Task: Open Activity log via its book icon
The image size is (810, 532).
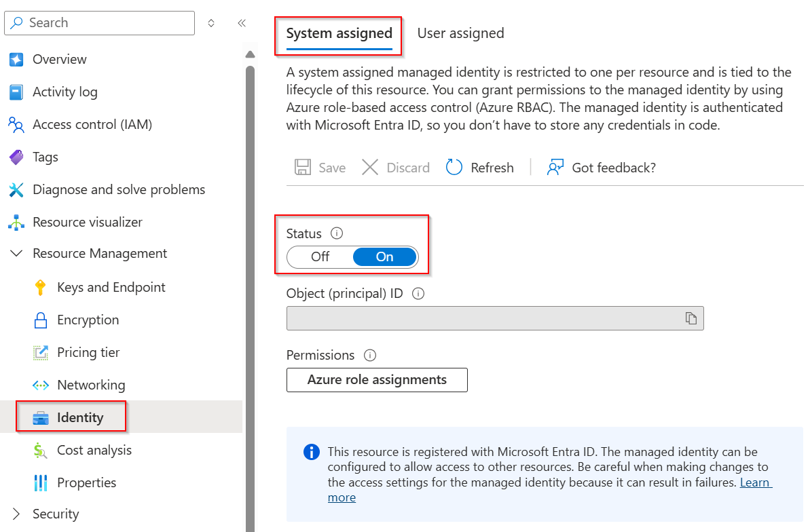Action: 16,92
